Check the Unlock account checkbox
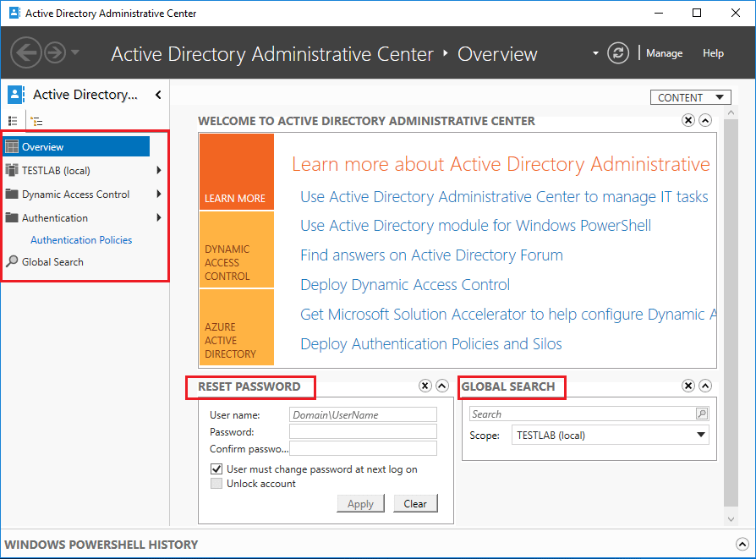Image resolution: width=756 pixels, height=559 pixels. [x=216, y=484]
